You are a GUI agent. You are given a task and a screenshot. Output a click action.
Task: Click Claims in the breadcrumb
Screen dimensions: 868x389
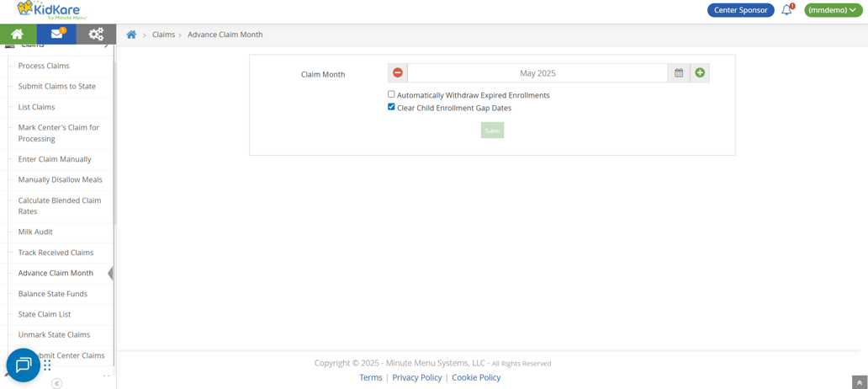[163, 35]
